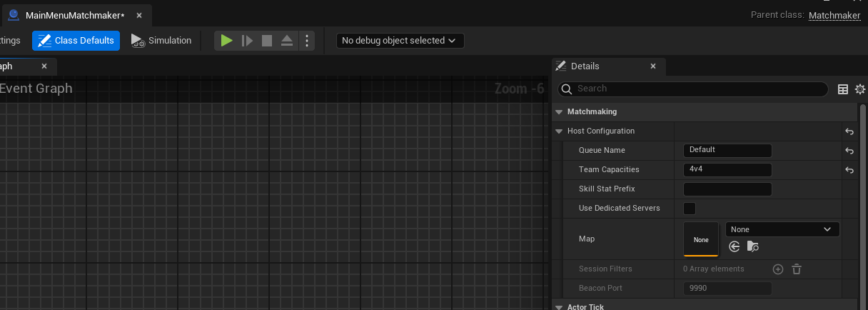
Task: Browse to Map asset in Content Browser
Action: [x=752, y=246]
